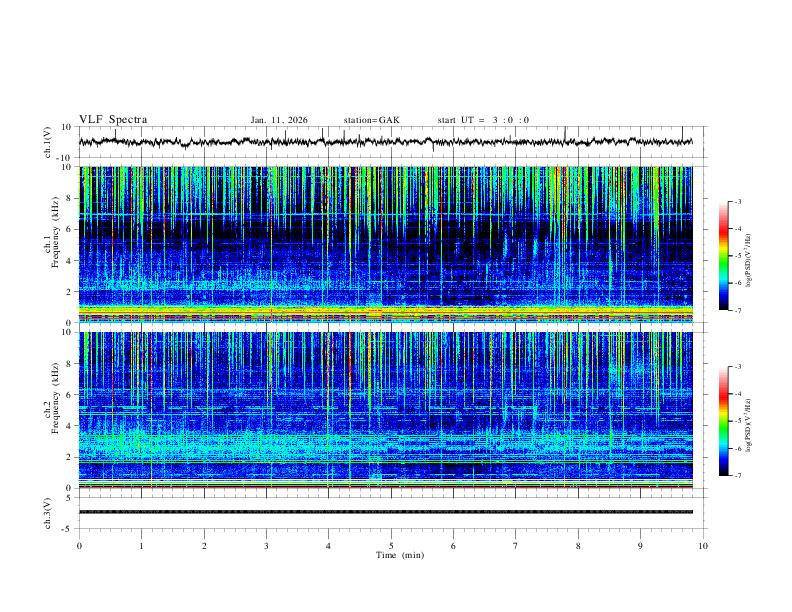
Task: Click the ch.3 voltage trace band
Action: click(386, 512)
